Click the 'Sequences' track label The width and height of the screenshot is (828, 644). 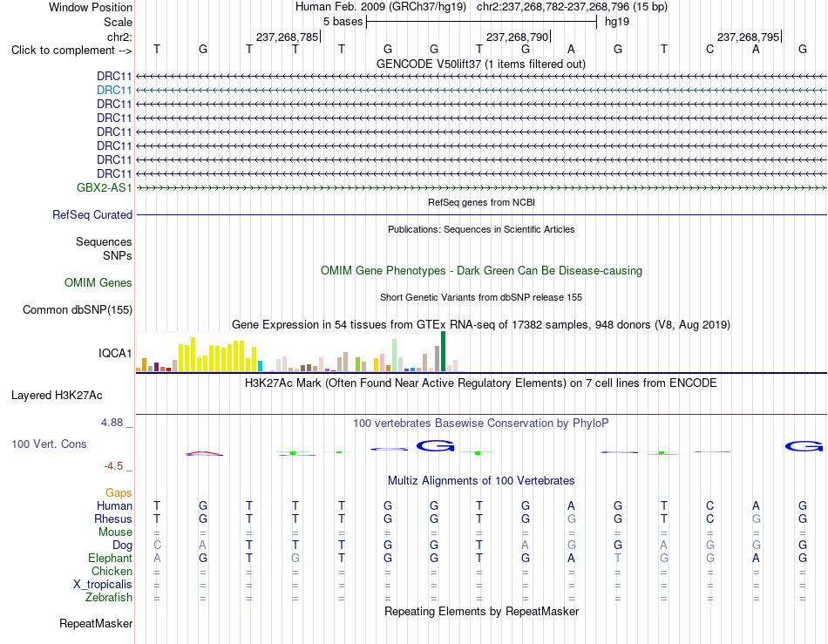pyautogui.click(x=104, y=241)
